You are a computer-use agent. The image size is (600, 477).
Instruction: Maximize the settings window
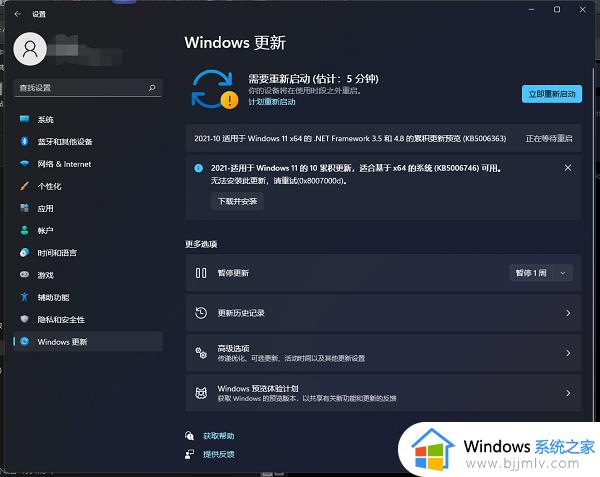[x=557, y=10]
